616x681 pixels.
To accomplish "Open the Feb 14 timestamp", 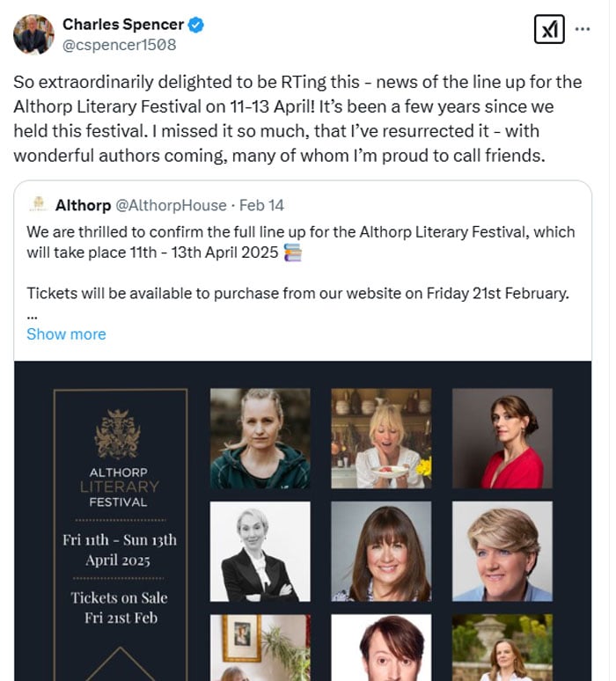I will pos(262,205).
